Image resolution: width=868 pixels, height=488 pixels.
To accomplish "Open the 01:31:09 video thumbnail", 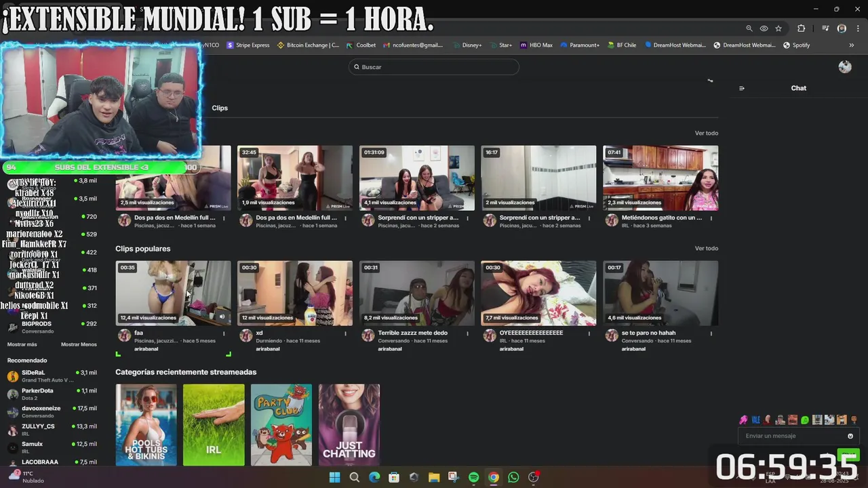I will pos(417,178).
